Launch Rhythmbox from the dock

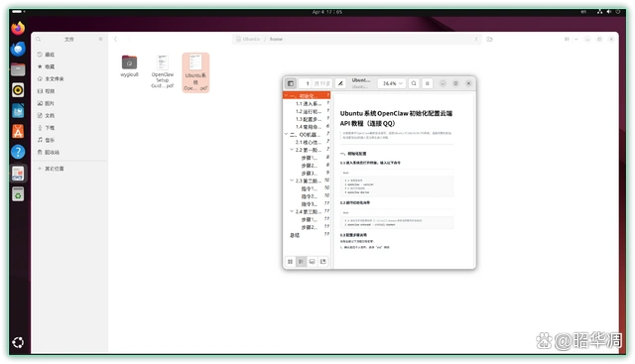click(18, 90)
